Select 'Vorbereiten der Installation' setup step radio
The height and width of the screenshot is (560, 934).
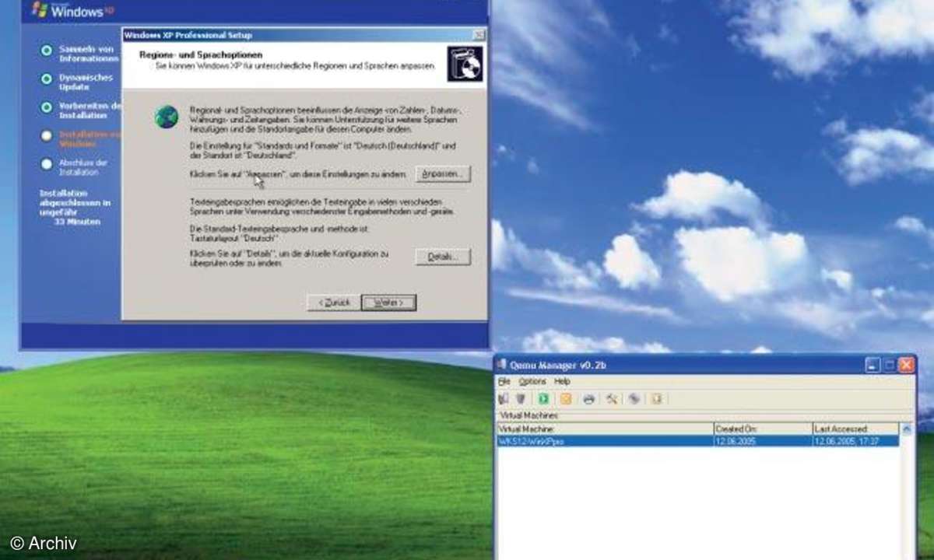point(47,107)
